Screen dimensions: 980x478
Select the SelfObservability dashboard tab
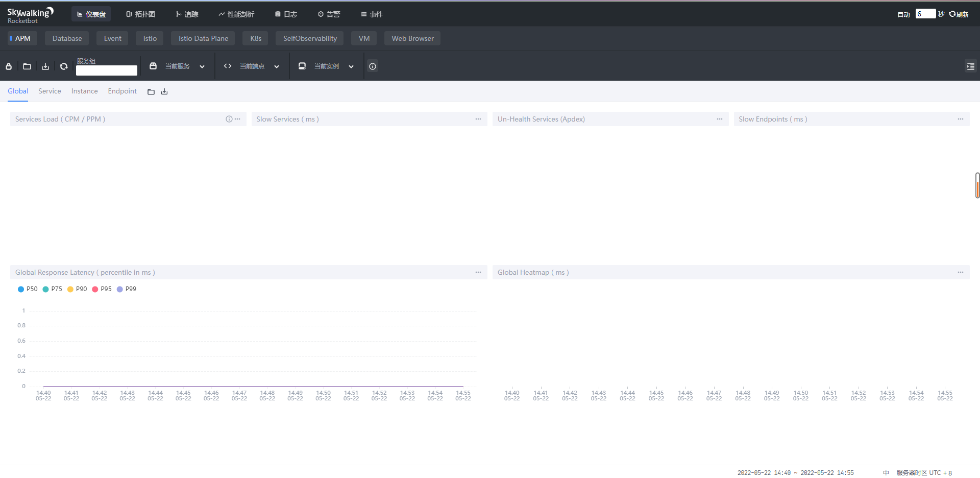310,38
